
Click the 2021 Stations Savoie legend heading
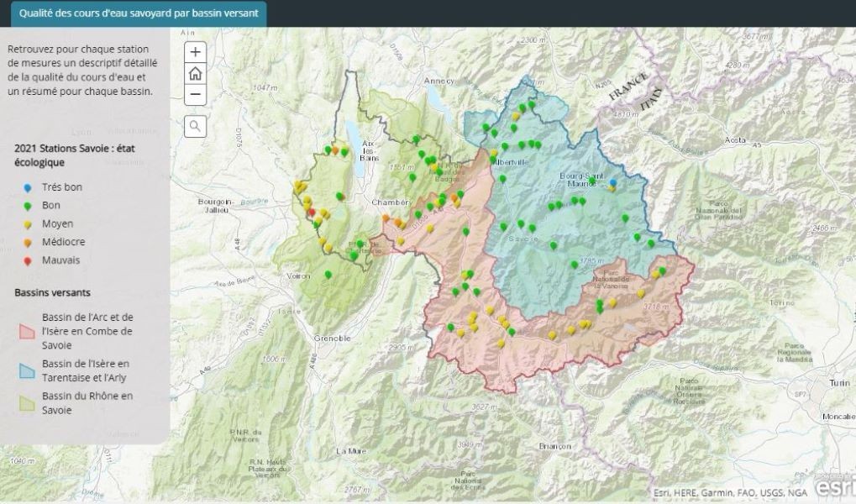pos(74,155)
